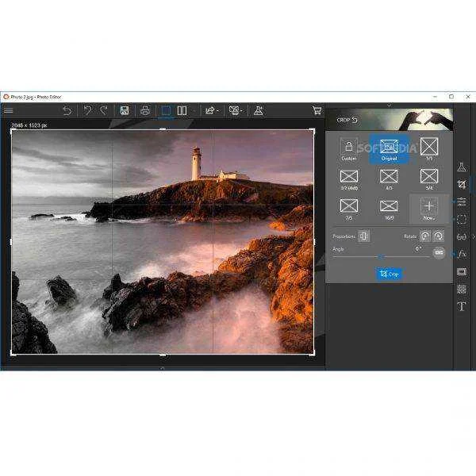This screenshot has height=476, width=476.
Task: Reset crop using arrow beside CROP title
Action: (355, 120)
